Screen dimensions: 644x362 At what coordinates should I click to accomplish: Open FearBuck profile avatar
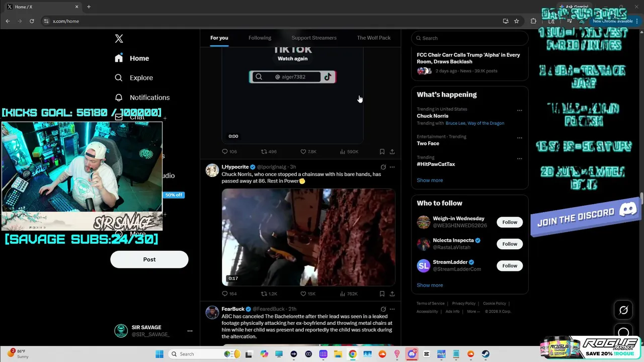pos(212,312)
